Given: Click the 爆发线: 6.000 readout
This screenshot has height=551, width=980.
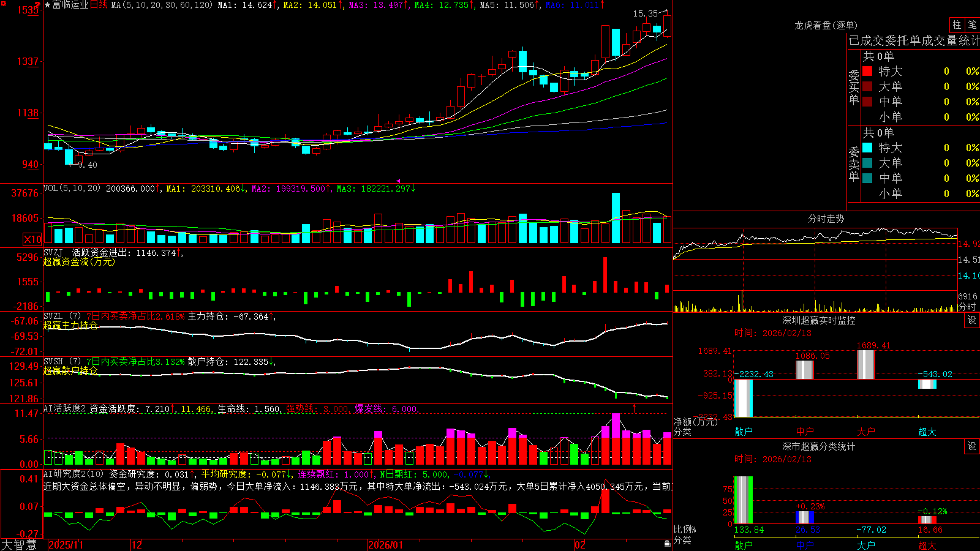Looking at the screenshot, I should (386, 409).
